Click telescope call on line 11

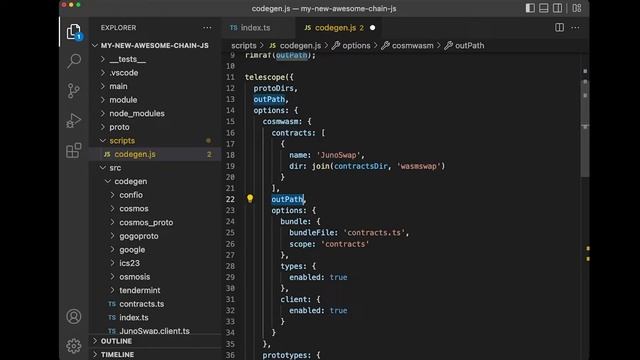point(265,77)
